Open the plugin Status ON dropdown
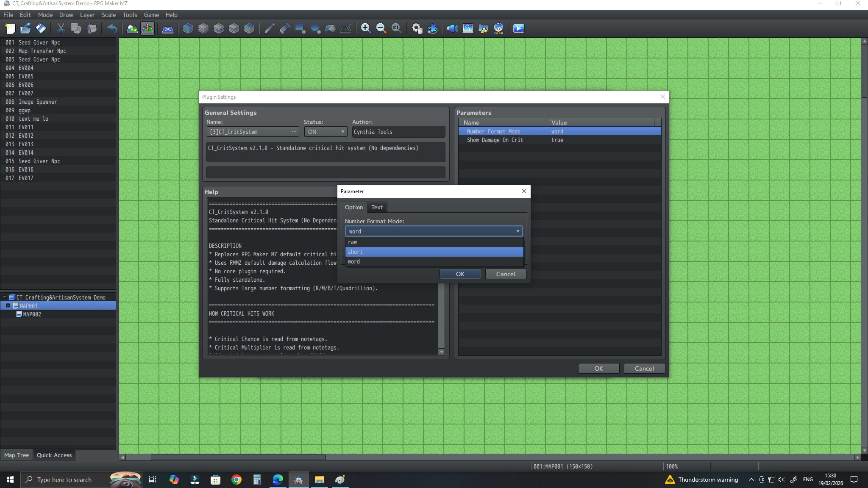The width and height of the screenshot is (868, 488). point(325,132)
